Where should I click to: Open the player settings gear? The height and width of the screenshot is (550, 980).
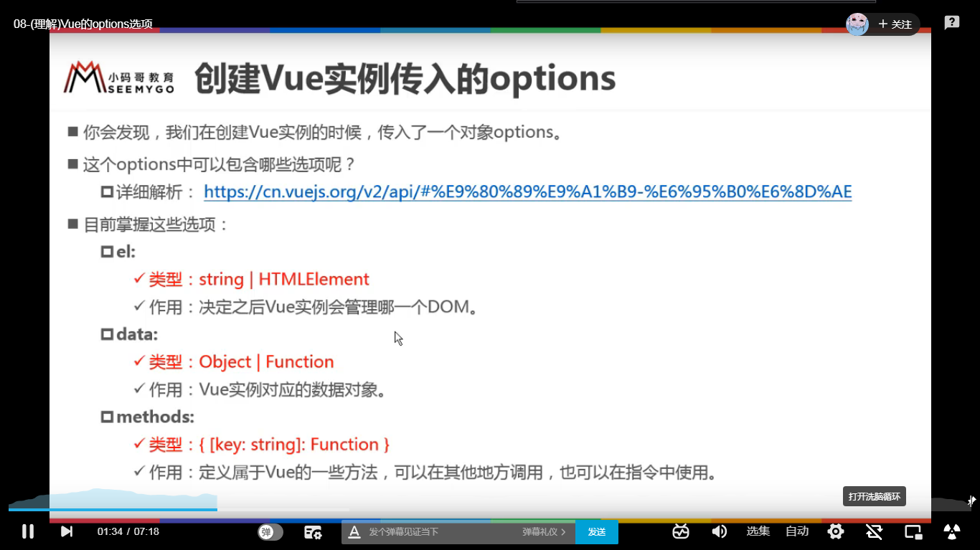point(836,531)
